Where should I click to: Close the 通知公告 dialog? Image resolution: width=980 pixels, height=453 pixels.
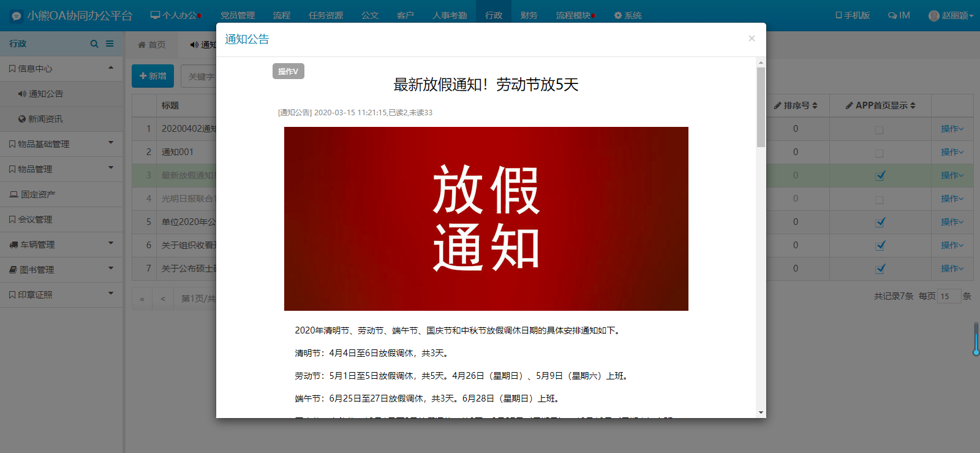752,38
